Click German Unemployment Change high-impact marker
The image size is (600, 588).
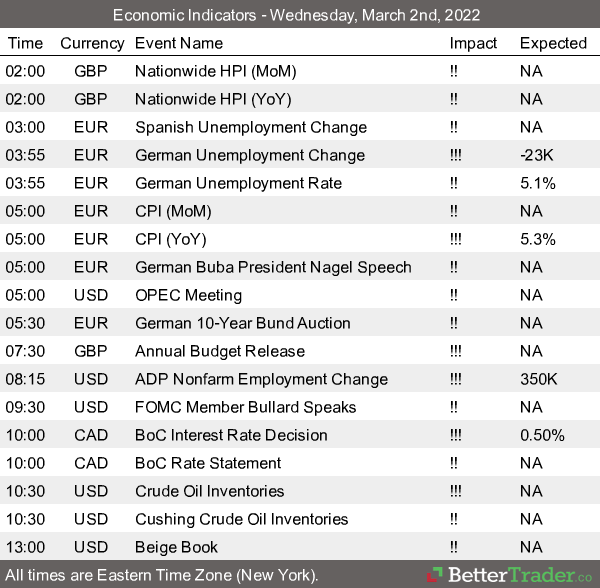457,155
